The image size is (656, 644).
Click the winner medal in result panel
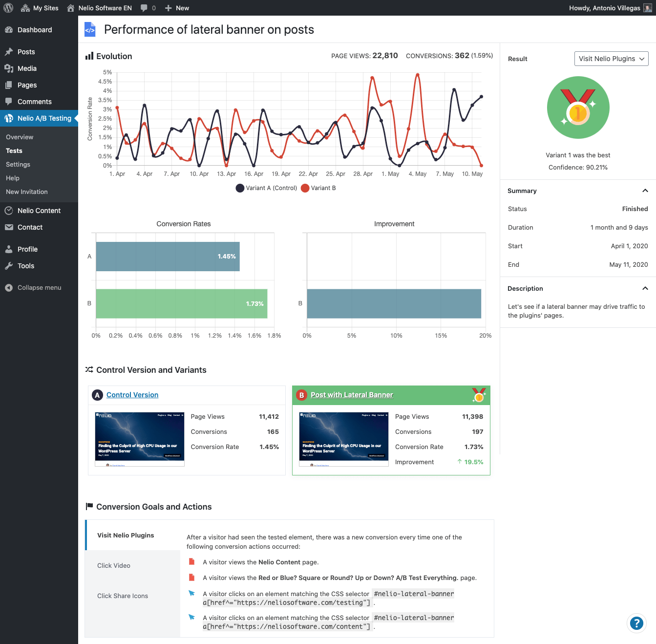(x=578, y=107)
